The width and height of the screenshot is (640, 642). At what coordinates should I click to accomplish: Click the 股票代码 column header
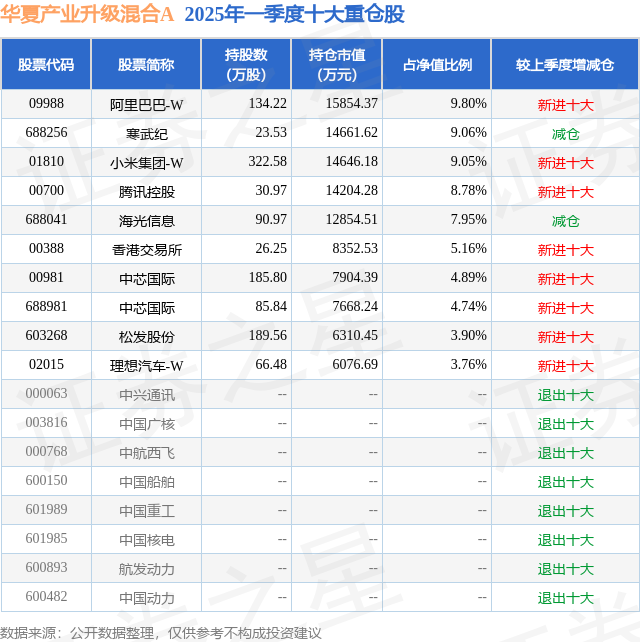(46, 64)
